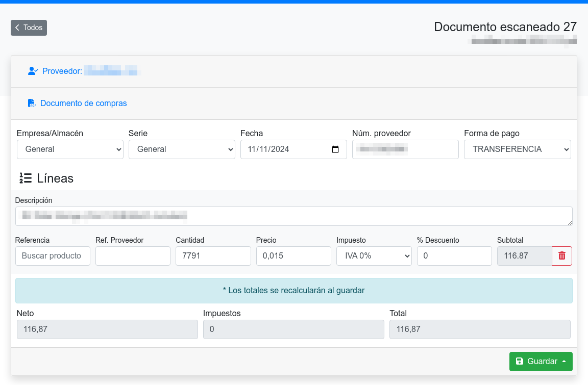The height and width of the screenshot is (385, 588).
Task: Expand the Empresa/Almacén dropdown
Action: (x=70, y=149)
